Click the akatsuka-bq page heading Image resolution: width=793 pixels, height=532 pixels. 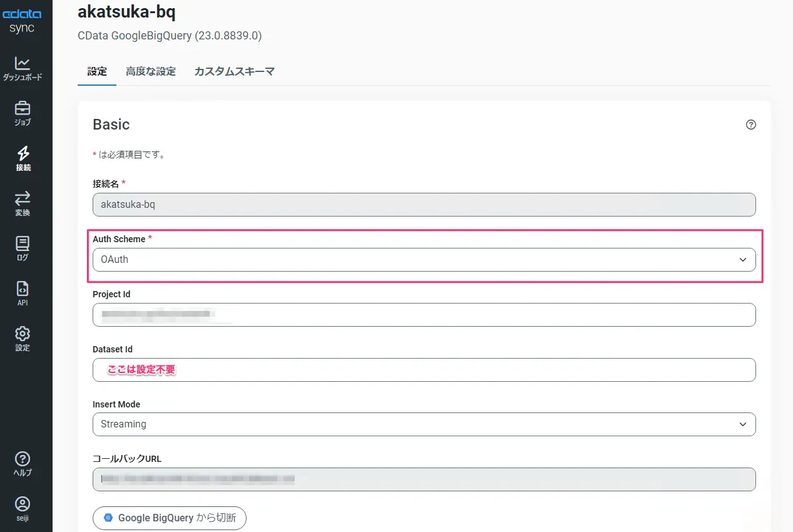(126, 11)
